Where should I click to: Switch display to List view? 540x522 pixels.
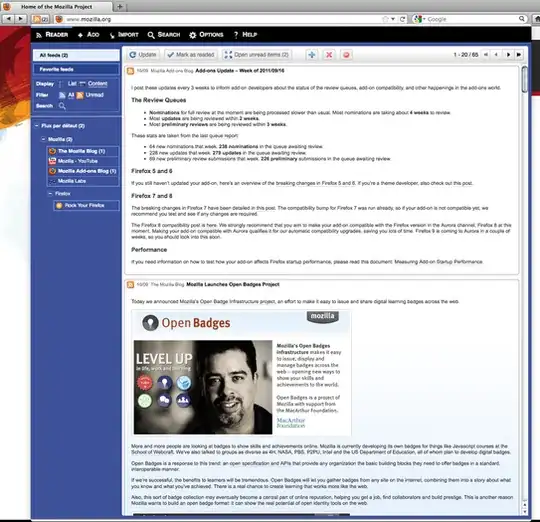click(x=72, y=83)
